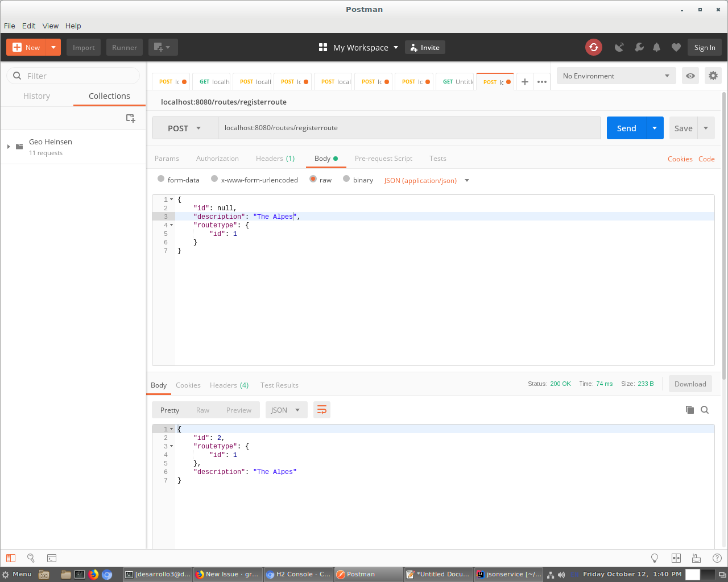Image resolution: width=728 pixels, height=582 pixels.
Task: Open the notifications bell
Action: pos(657,47)
